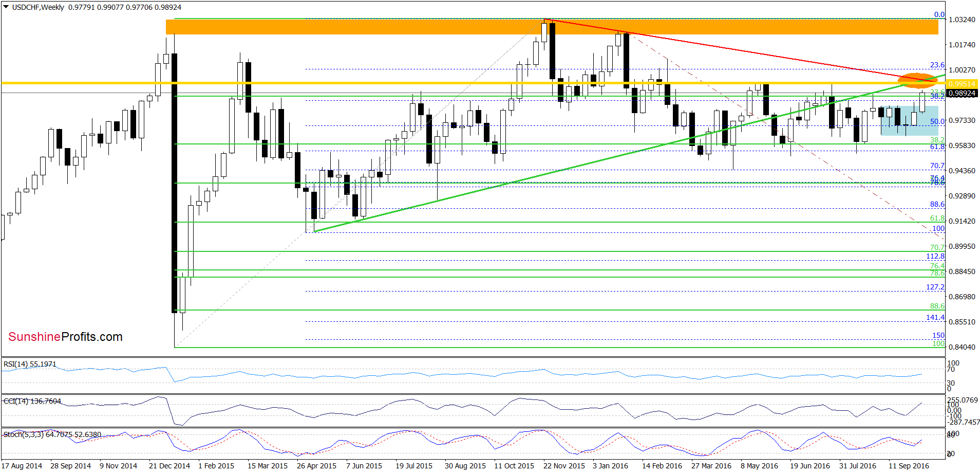Screen dimensions: 980x473
Task: Click the 17 Aug 2014 date label
Action: point(23,466)
